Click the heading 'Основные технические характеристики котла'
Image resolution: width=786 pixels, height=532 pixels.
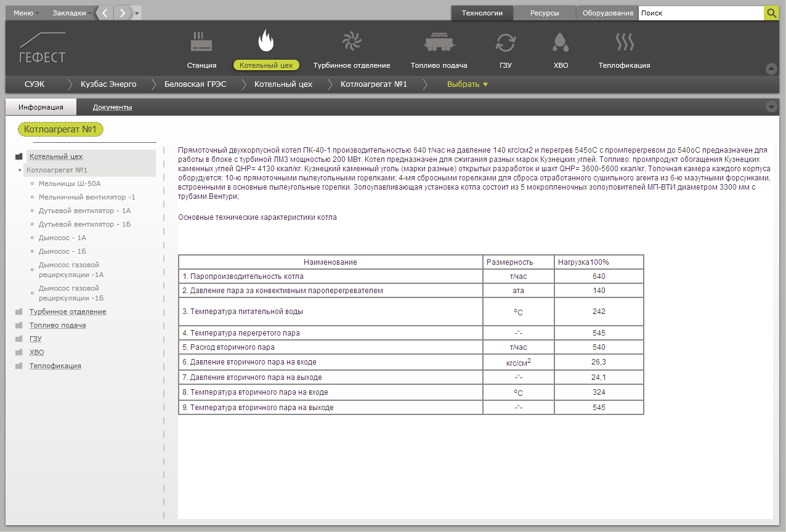click(x=257, y=217)
